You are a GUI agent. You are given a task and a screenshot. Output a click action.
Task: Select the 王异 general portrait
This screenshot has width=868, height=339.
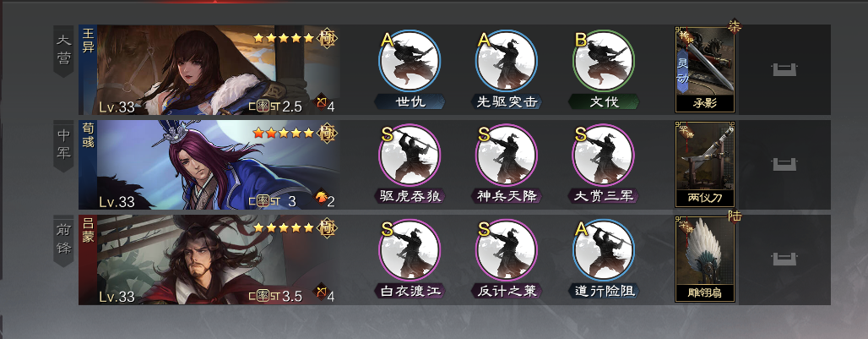(209, 70)
